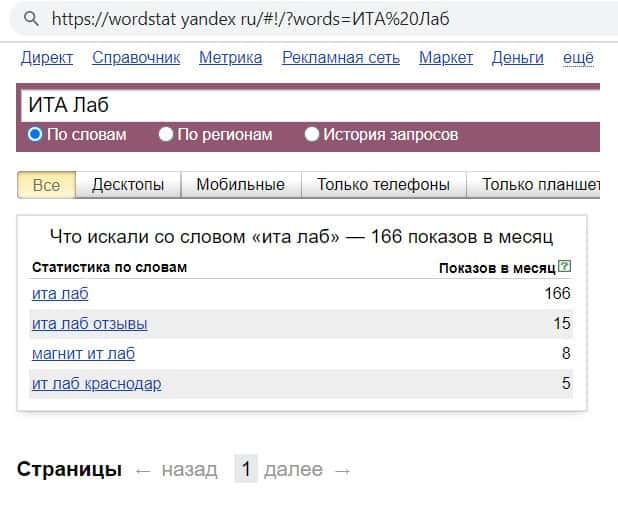Click the 166 impressions value for ита лаб
The image size is (618, 505).
click(557, 293)
